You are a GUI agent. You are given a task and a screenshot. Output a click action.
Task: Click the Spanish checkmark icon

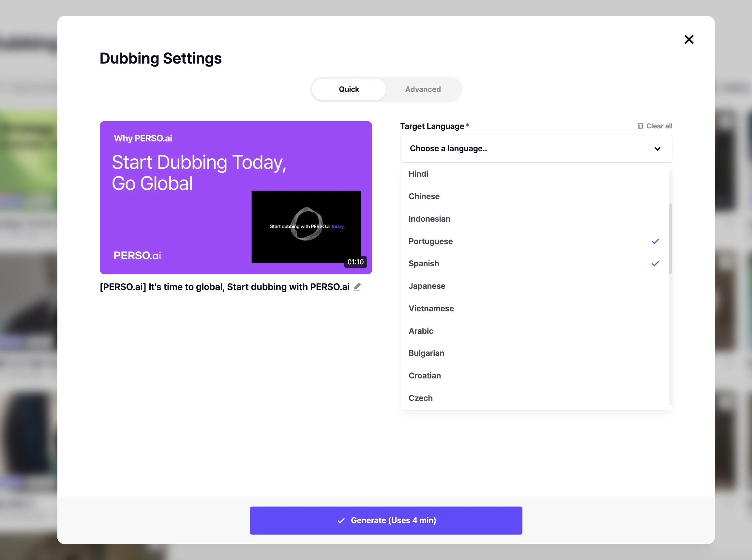coord(655,263)
